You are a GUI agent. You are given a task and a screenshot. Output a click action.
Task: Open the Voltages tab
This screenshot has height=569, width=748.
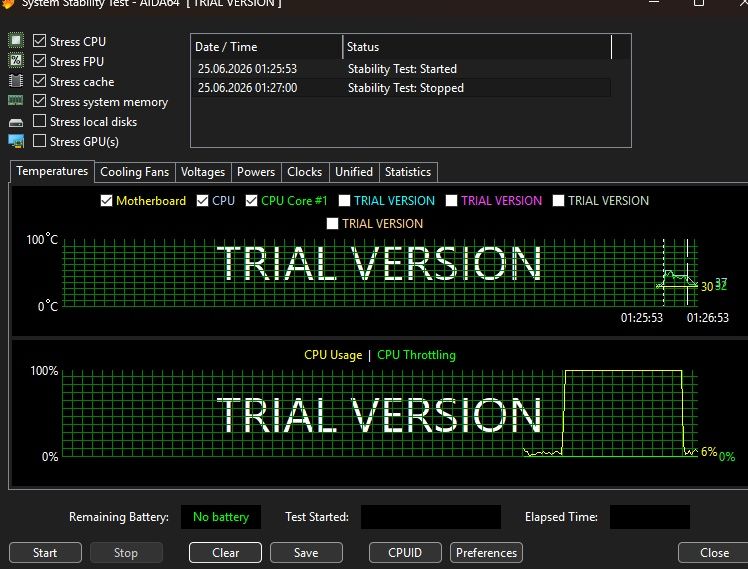pyautogui.click(x=203, y=172)
